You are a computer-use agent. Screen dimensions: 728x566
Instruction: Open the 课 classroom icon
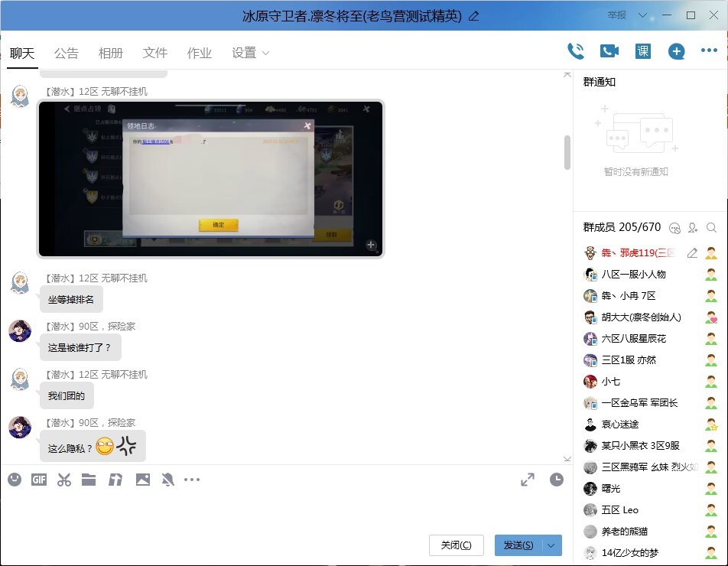[642, 51]
